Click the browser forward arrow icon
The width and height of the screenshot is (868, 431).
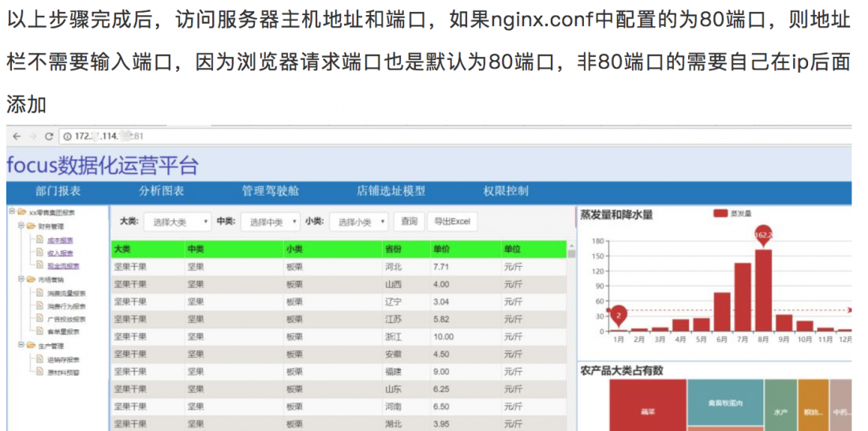coord(32,137)
